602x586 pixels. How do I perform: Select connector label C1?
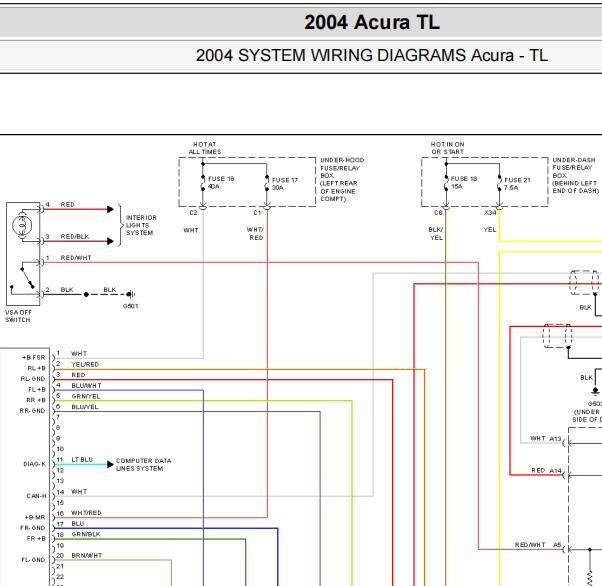coord(257,212)
